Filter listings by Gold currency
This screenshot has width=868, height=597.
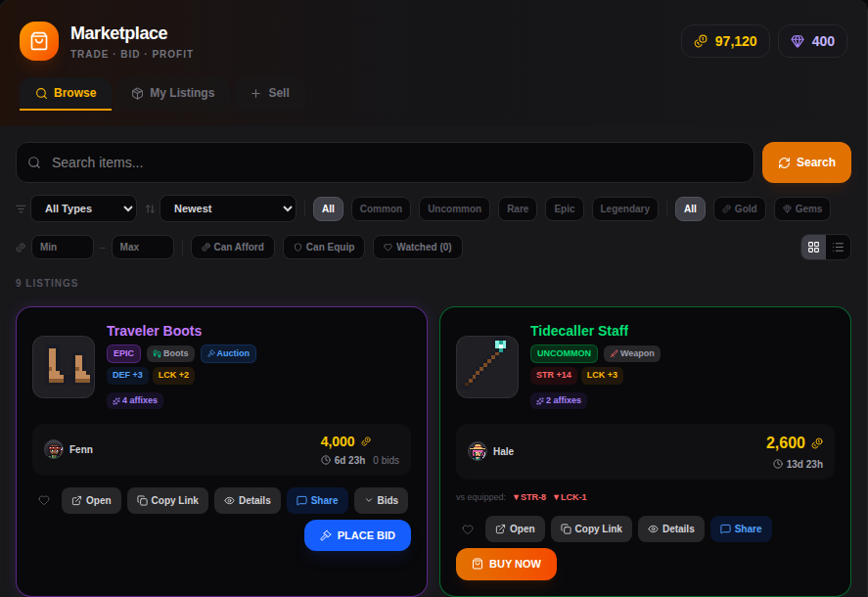pyautogui.click(x=740, y=208)
